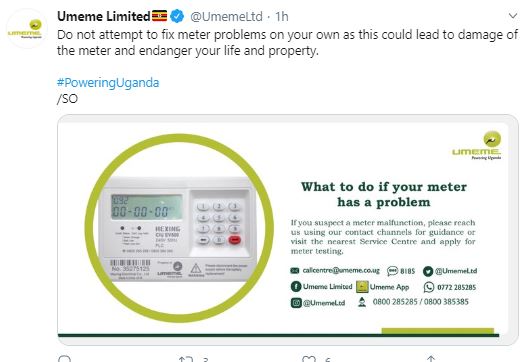Click the Umeme logo in the image
This screenshot has height=362, width=532.
click(477, 145)
